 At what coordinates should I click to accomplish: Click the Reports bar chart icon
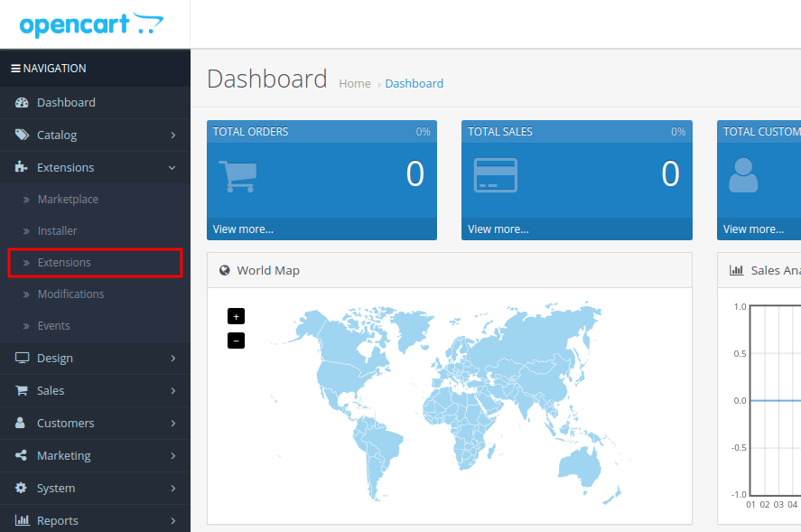(22, 520)
